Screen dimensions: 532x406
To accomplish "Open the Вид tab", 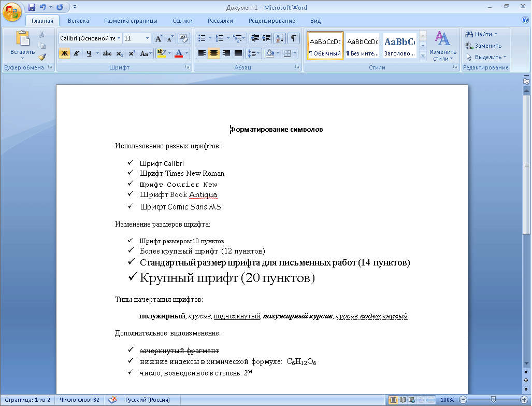I will point(315,21).
